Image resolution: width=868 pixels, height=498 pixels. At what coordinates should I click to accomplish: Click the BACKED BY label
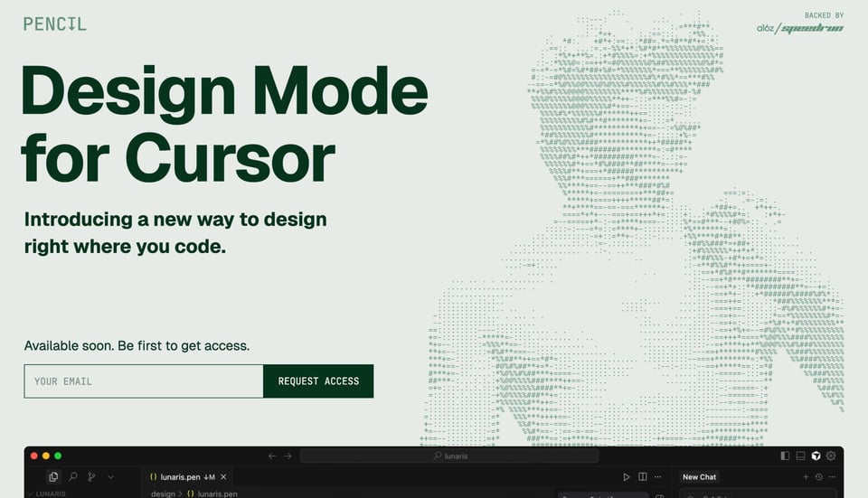[x=825, y=15]
